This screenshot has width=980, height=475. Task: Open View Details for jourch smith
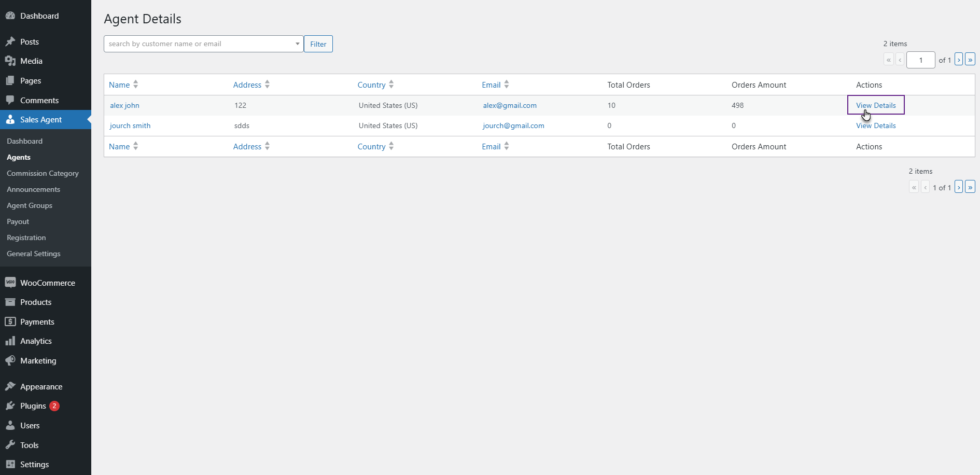(876, 125)
